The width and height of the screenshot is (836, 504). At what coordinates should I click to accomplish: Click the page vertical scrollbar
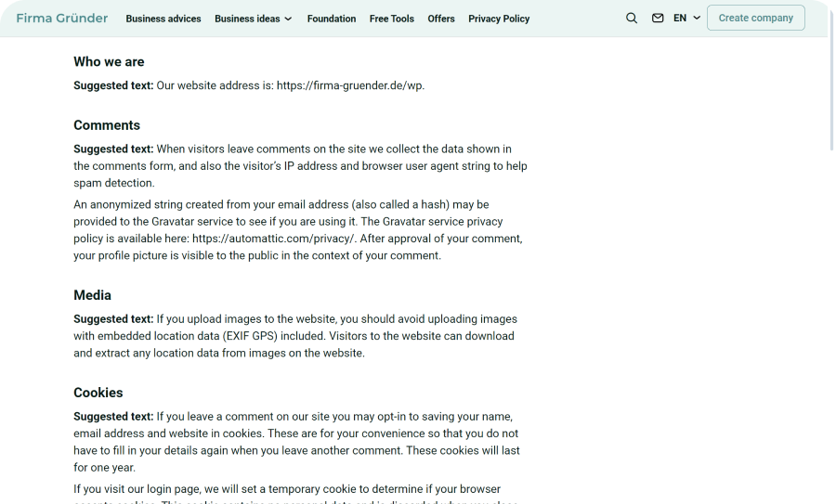[x=831, y=80]
